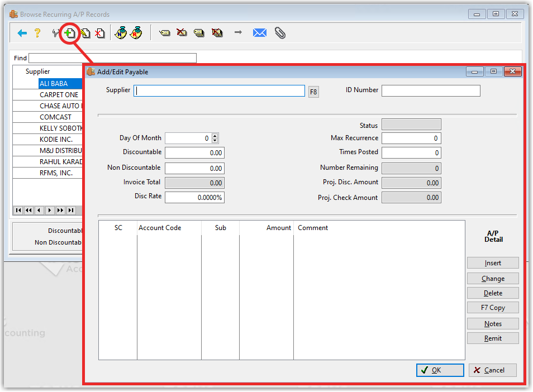Click the SC column header

pyautogui.click(x=118, y=228)
